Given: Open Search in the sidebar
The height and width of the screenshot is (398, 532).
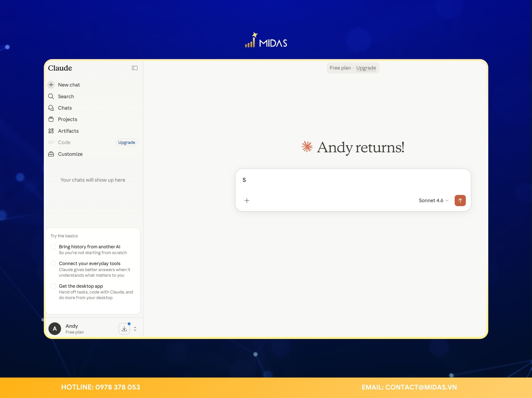Looking at the screenshot, I should click(66, 96).
